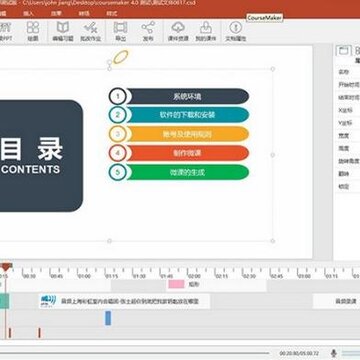Open 我的课件 my courseware
This screenshot has height=360, width=360.
(x=206, y=31)
